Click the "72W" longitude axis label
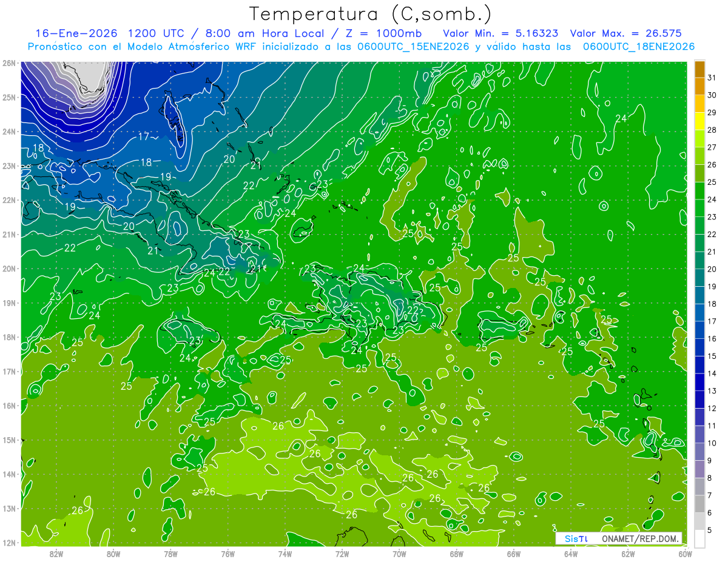 point(342,554)
